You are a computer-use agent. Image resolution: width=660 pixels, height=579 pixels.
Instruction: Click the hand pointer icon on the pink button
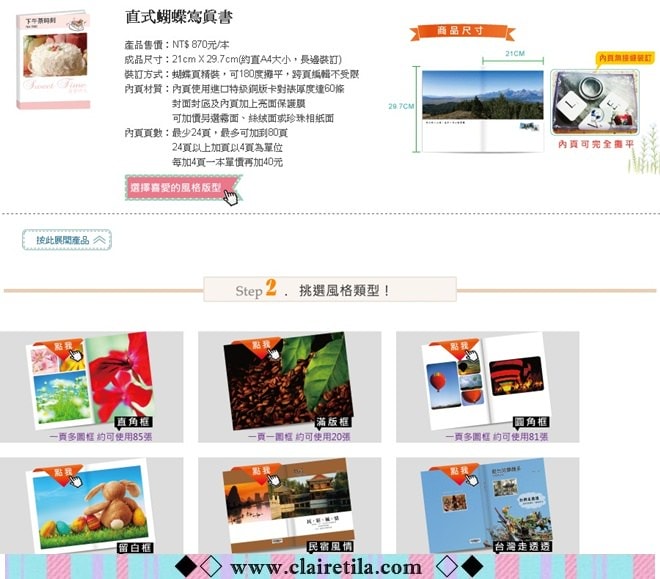pyautogui.click(x=231, y=195)
